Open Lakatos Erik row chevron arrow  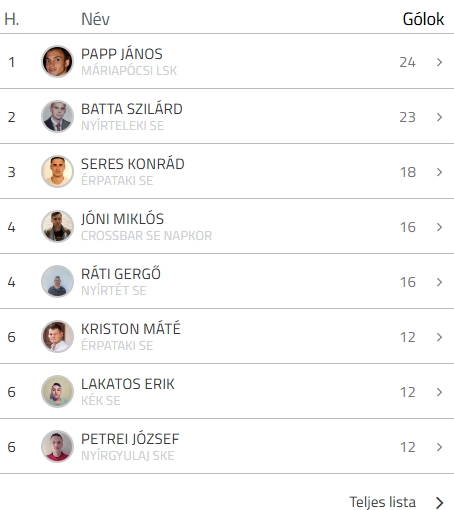coord(439,392)
